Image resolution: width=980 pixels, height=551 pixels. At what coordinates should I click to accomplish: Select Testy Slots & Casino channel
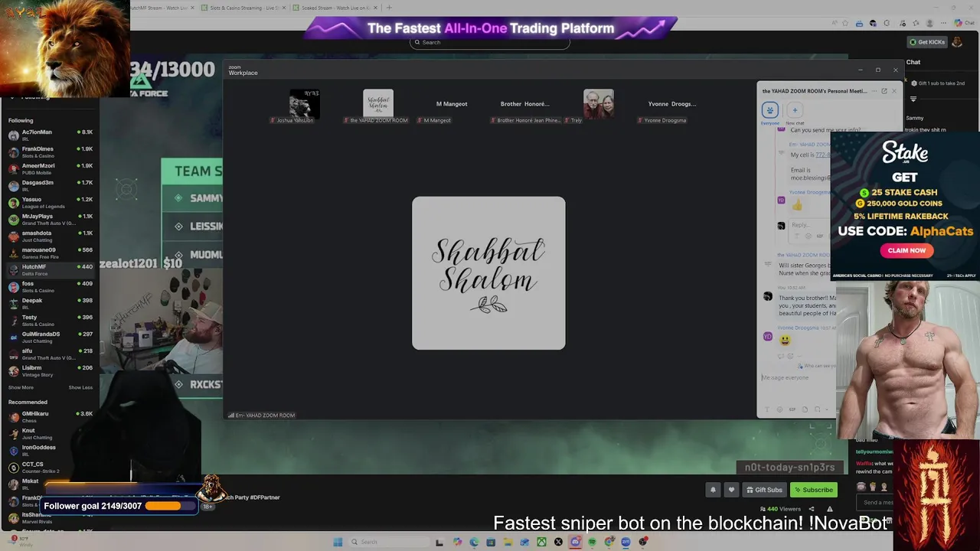click(50, 321)
